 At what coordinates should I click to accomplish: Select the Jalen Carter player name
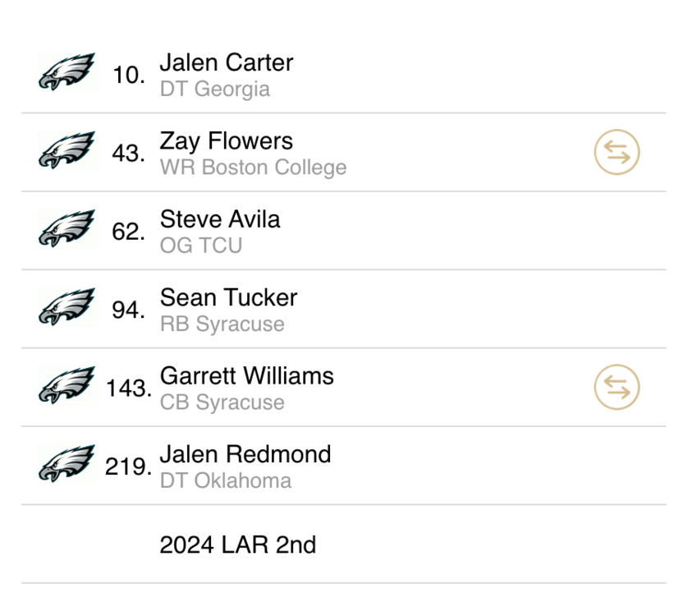point(226,62)
